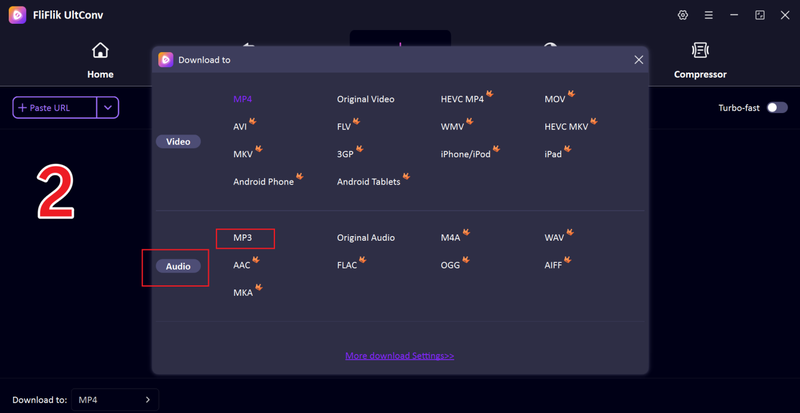
Task: Choose FLV video format
Action: tap(344, 127)
